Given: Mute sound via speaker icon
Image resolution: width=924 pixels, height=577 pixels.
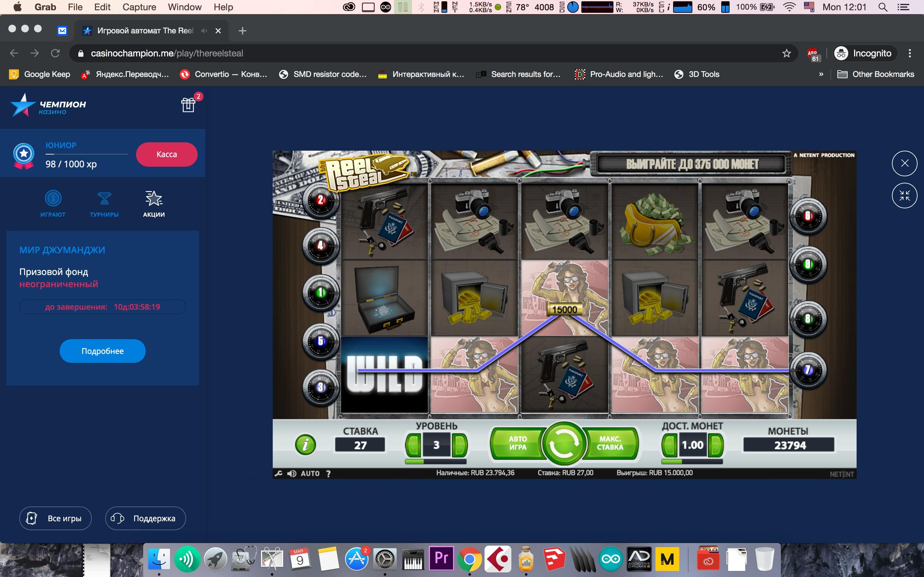Looking at the screenshot, I should pyautogui.click(x=292, y=473).
